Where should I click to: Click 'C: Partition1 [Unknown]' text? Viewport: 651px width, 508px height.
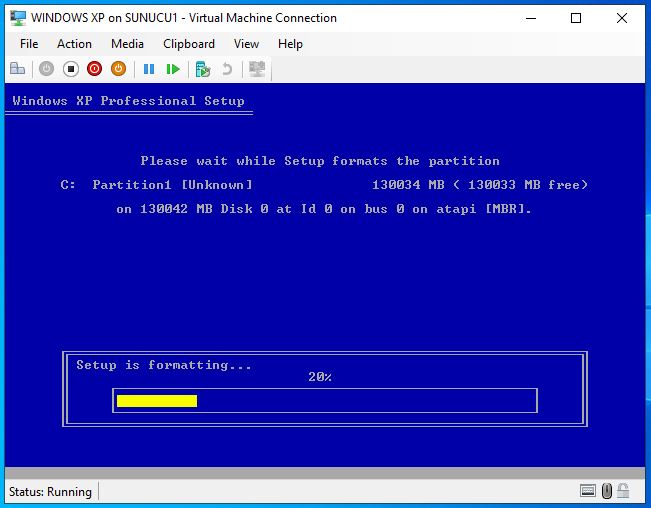[x=156, y=185]
